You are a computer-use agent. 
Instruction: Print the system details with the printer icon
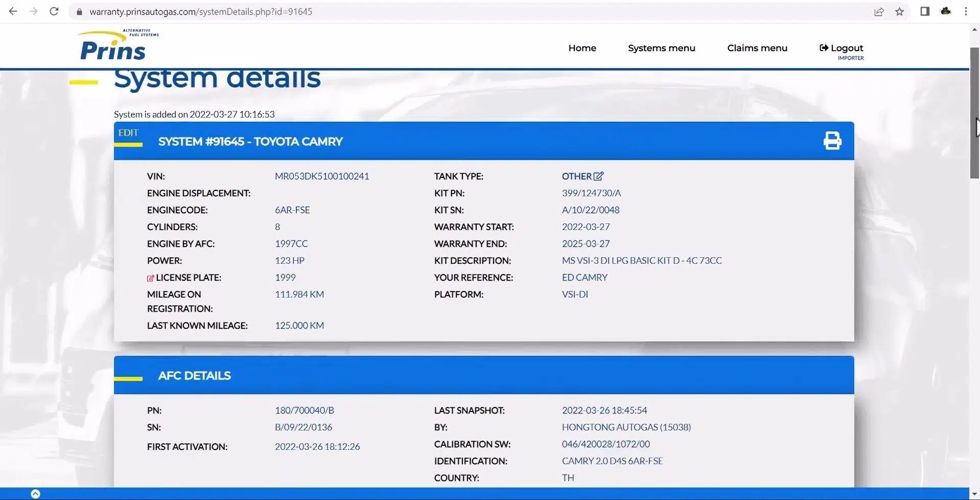point(832,141)
